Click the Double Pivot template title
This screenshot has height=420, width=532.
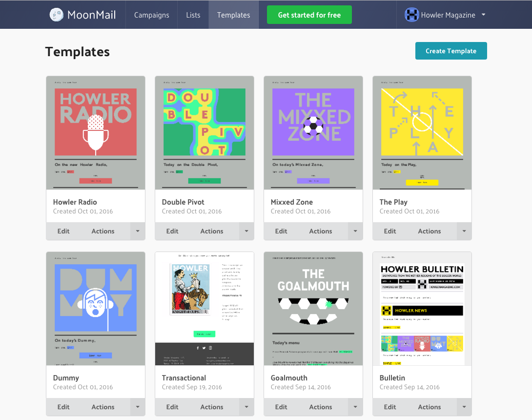(x=183, y=202)
